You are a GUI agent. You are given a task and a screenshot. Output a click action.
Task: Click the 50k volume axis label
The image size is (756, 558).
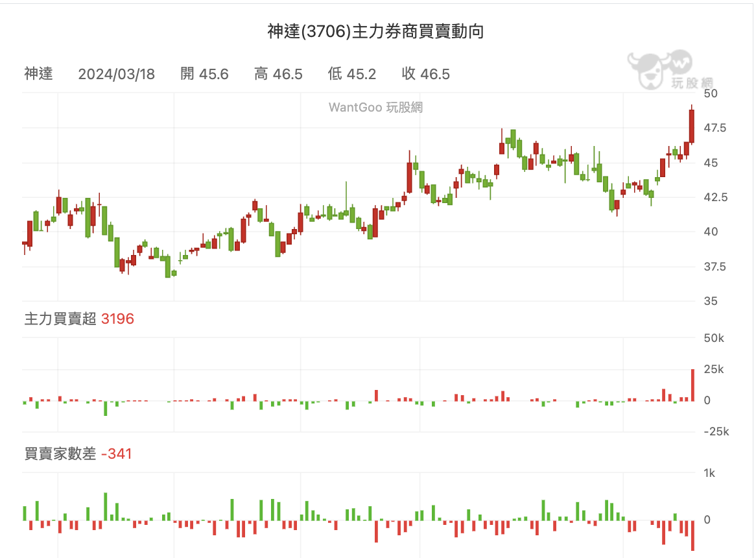[714, 338]
